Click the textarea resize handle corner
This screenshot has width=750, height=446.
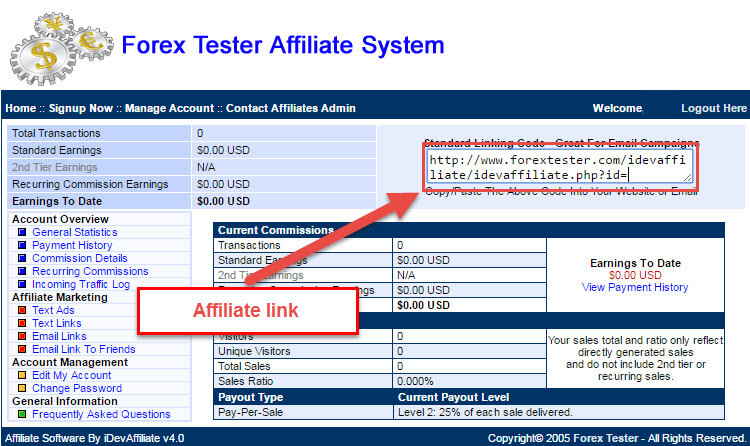688,178
